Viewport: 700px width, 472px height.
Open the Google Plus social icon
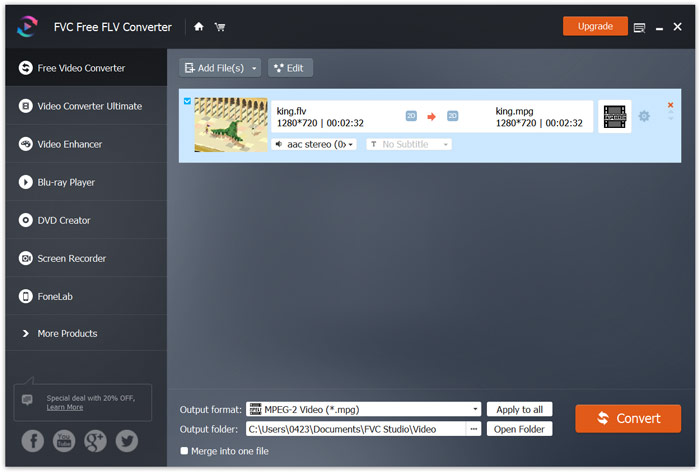click(x=95, y=441)
